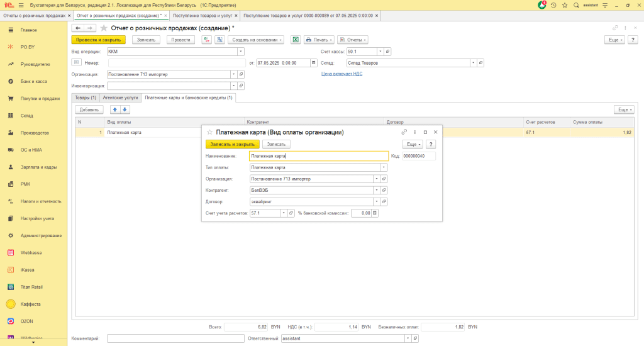Add the retail sales report to favorites
This screenshot has height=346, width=644.
point(104,28)
